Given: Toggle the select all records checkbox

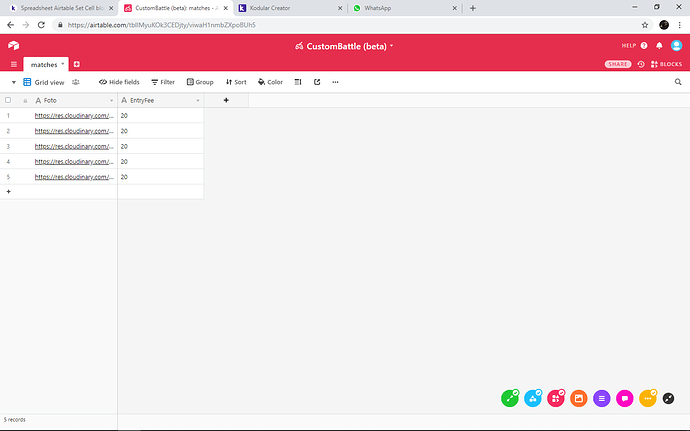Looking at the screenshot, I should (x=8, y=100).
